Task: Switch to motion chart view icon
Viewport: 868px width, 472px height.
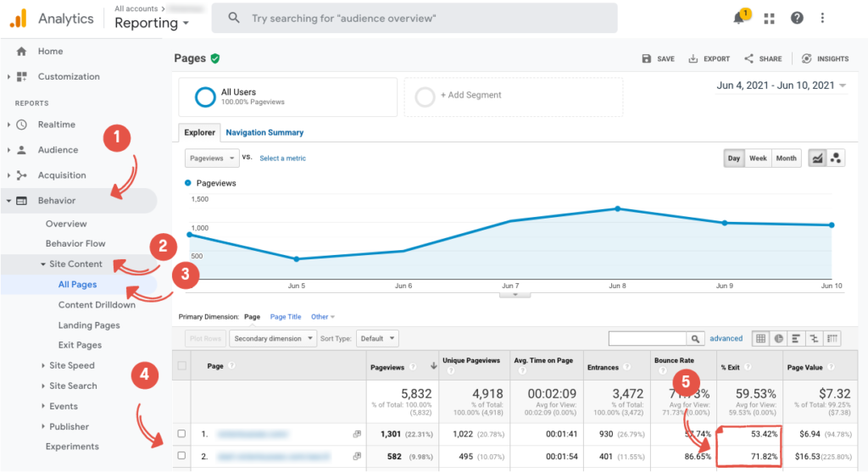Action: coord(836,158)
